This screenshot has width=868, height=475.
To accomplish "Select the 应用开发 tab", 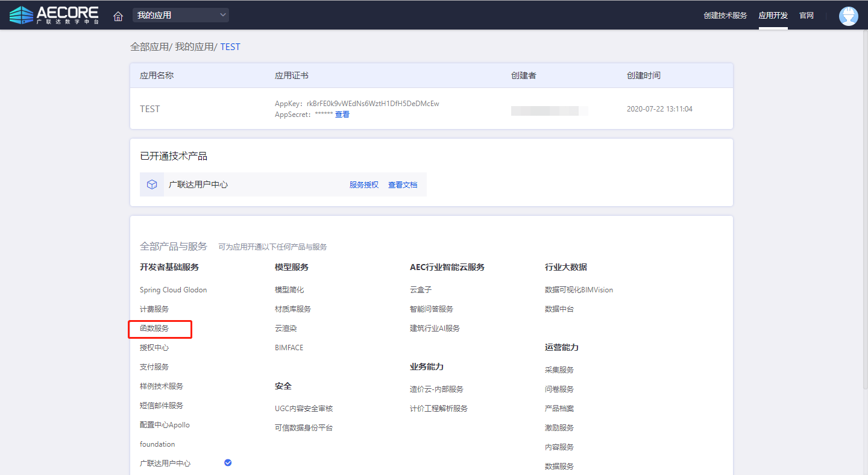I will [x=773, y=16].
